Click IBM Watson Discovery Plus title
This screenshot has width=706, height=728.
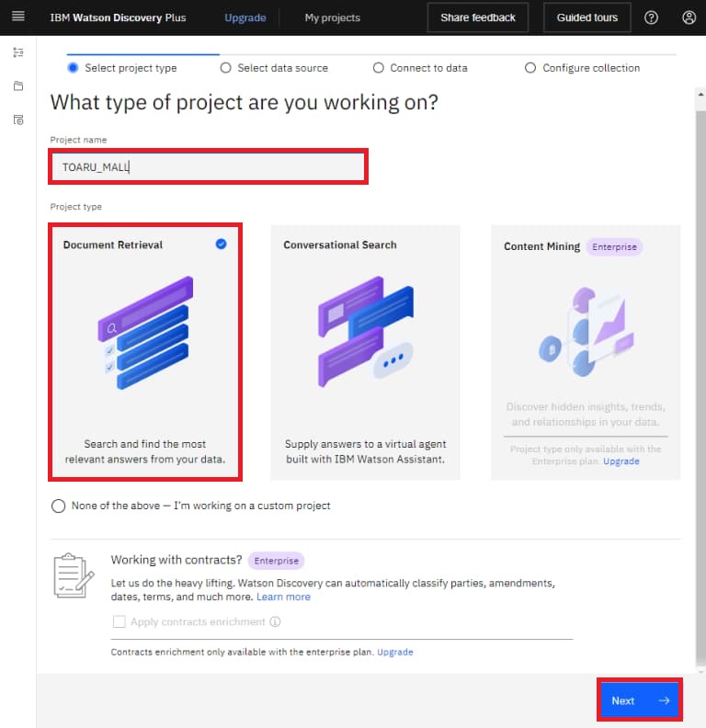pyautogui.click(x=118, y=17)
